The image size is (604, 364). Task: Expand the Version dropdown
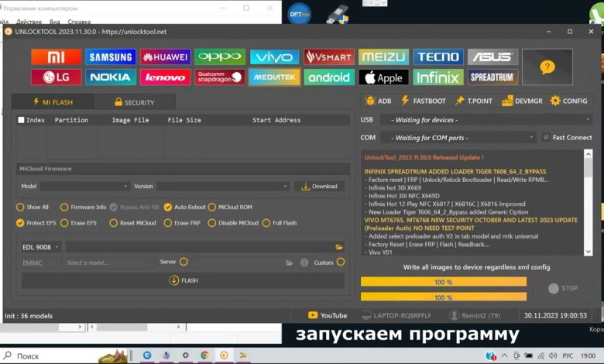(x=223, y=187)
